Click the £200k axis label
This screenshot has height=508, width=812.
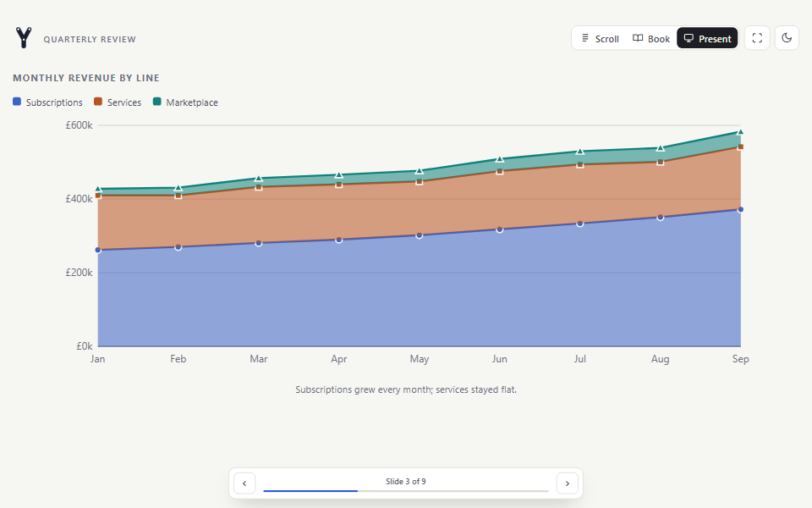(x=79, y=273)
